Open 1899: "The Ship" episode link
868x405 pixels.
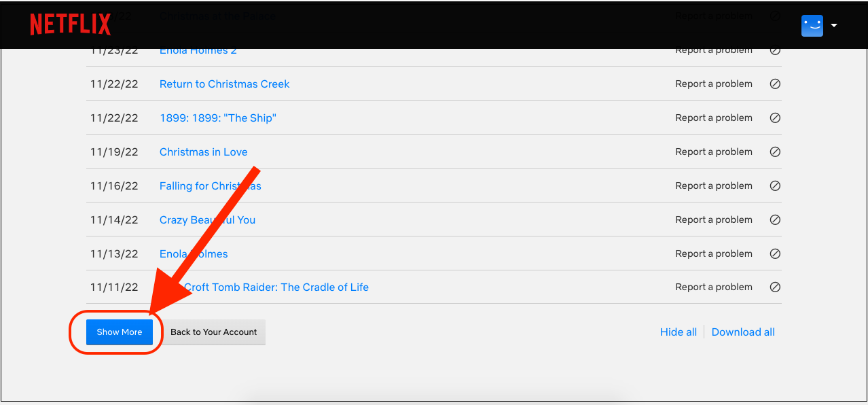(218, 118)
